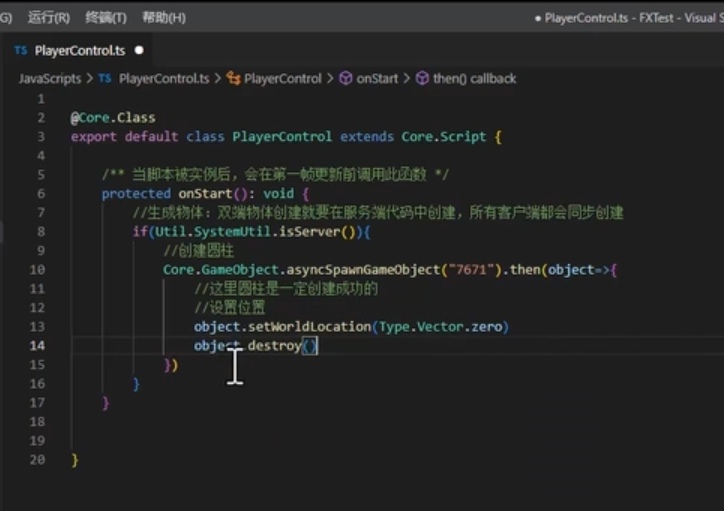
Task: Click the cube icon before then() callback
Action: click(x=422, y=78)
